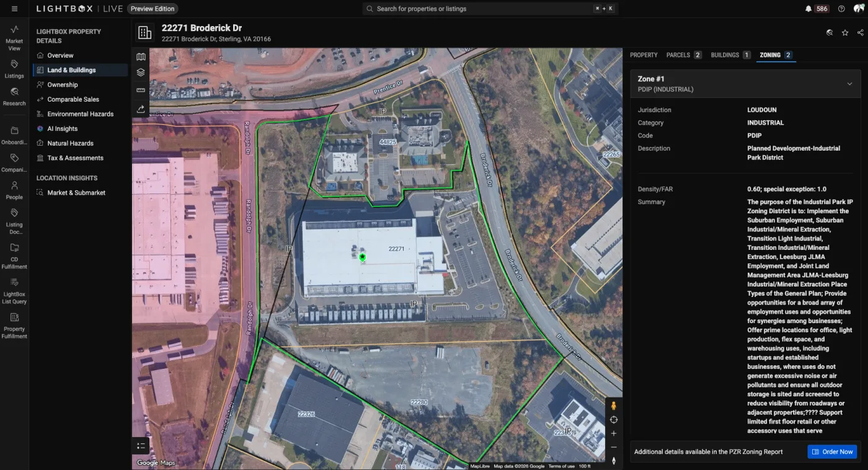Switch to the Buildings tab
868x470 pixels.
coord(731,55)
